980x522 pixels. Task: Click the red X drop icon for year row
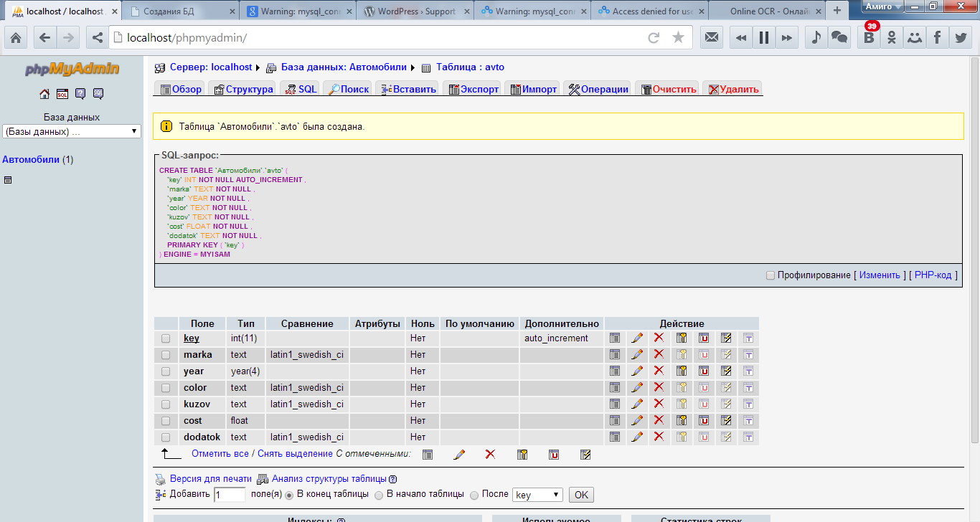[x=659, y=371]
